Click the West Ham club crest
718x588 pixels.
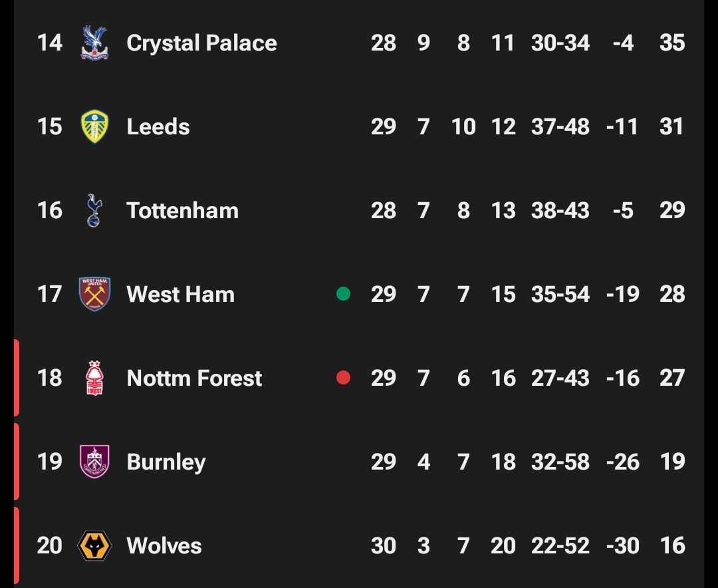point(94,294)
